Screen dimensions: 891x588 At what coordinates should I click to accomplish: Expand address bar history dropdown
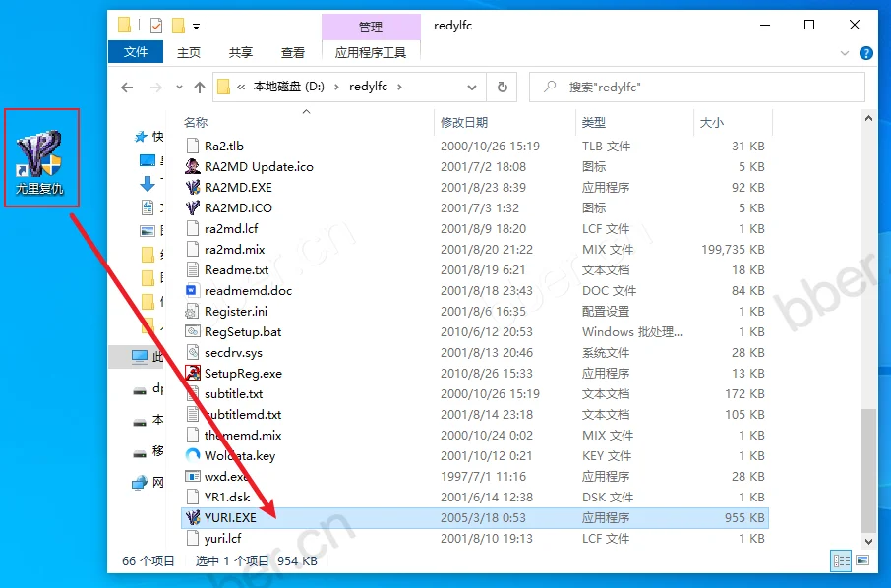(x=472, y=88)
